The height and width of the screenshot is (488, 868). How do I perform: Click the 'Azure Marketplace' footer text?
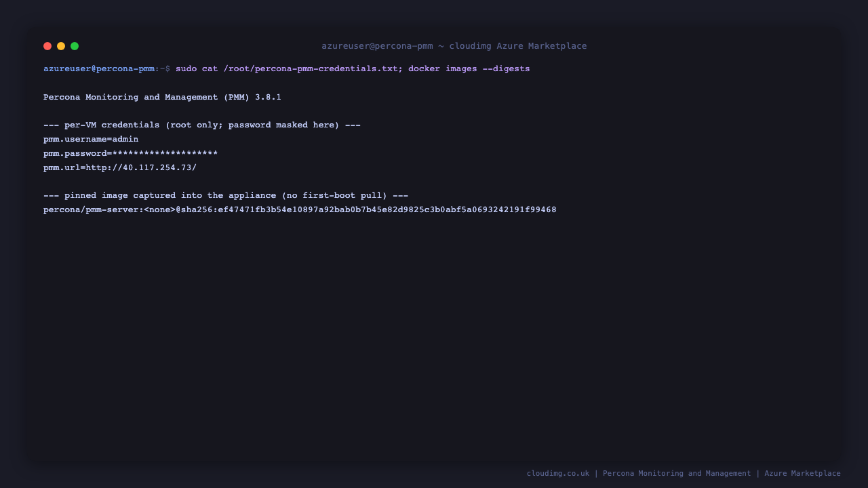click(x=803, y=474)
